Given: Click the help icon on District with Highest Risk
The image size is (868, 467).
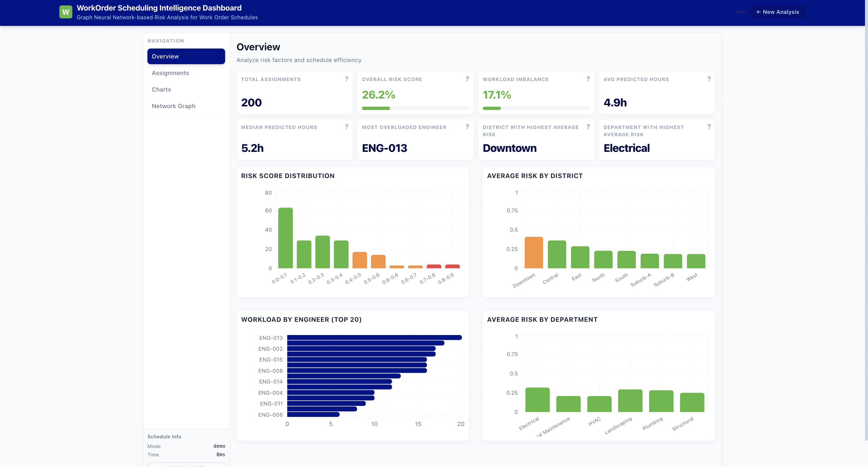Looking at the screenshot, I should tap(588, 127).
